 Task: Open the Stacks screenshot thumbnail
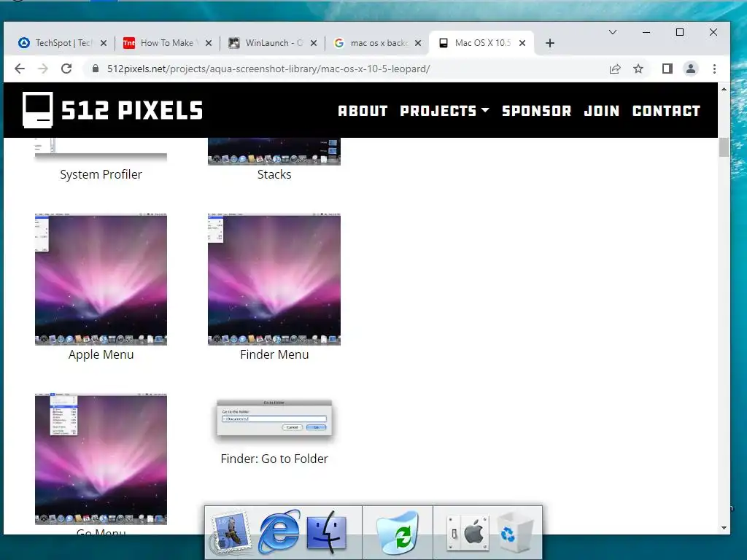(x=274, y=152)
